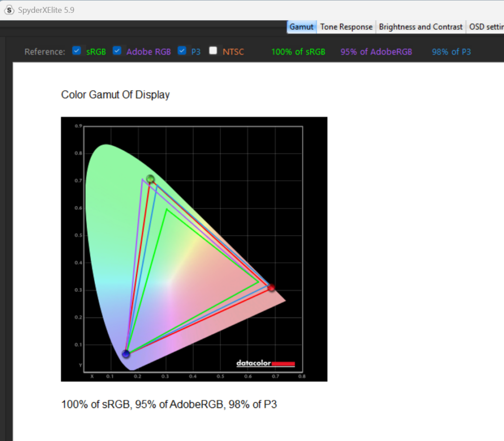Select the Gamut tab

(301, 27)
